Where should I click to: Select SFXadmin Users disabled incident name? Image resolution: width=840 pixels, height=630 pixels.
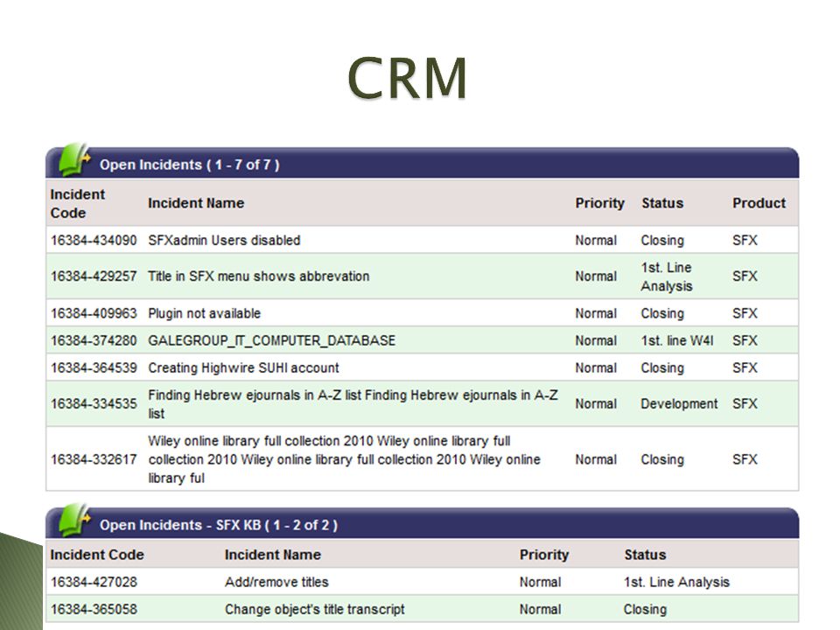224,241
